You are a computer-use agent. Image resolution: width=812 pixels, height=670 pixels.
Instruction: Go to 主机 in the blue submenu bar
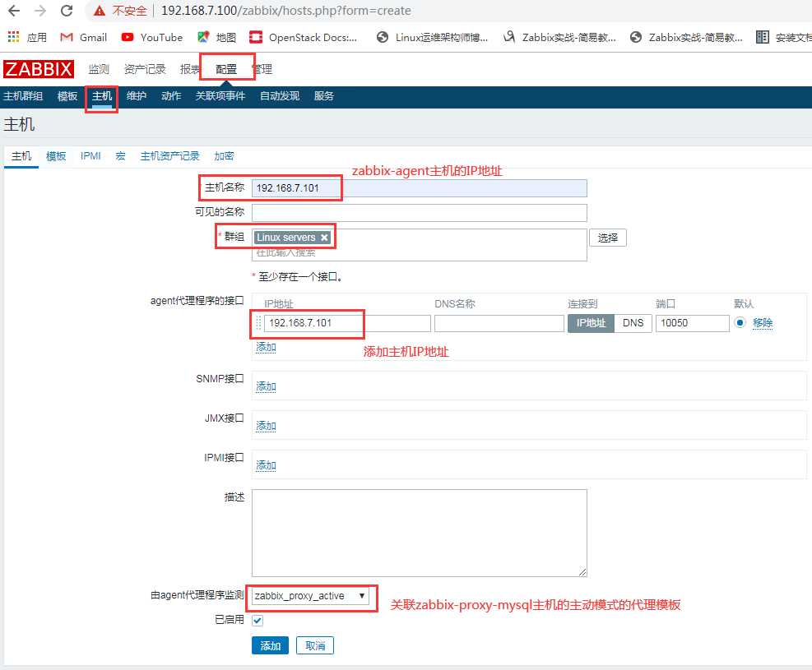(x=102, y=96)
